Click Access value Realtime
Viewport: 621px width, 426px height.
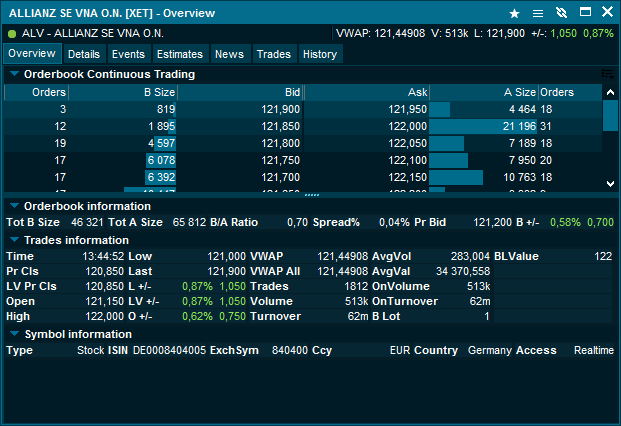[594, 350]
